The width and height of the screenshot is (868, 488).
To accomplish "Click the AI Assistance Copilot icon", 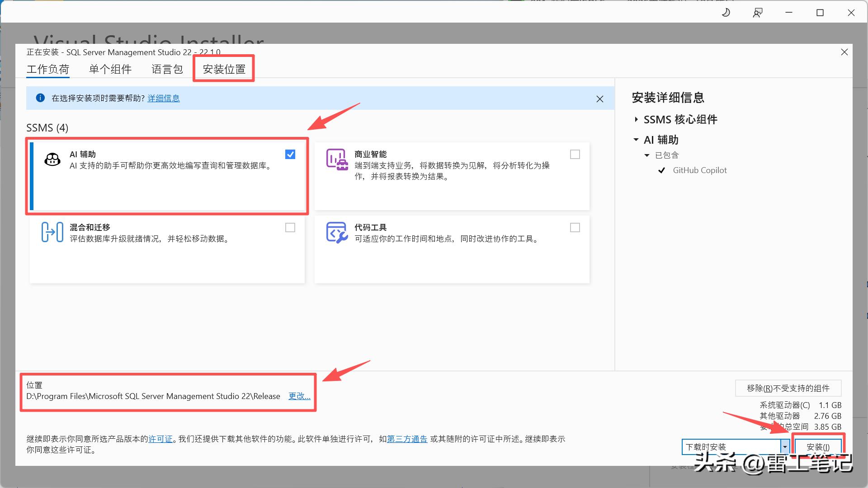I will (x=52, y=160).
